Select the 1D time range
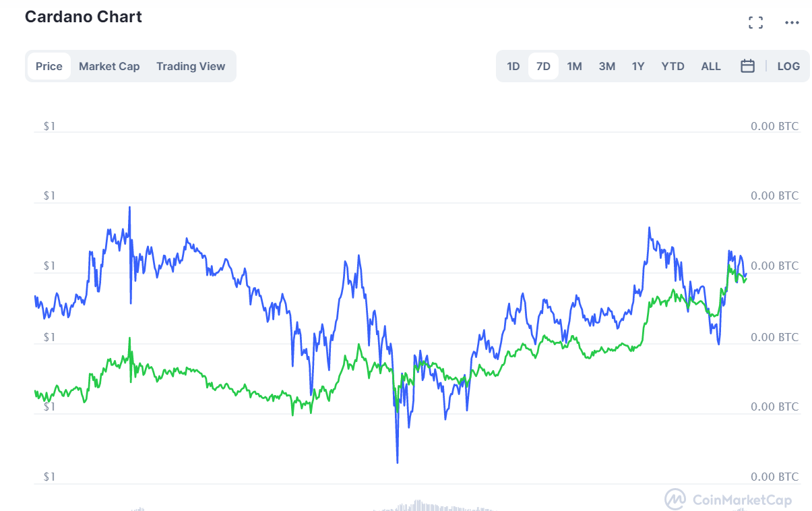This screenshot has width=812, height=511. 513,66
